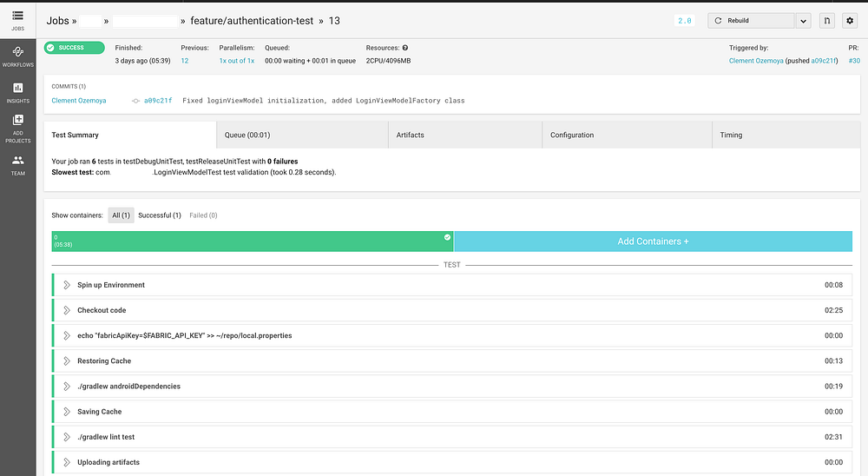Click the branch/PR icon button beside Rebuild
This screenshot has height=476, width=868.
point(827,21)
